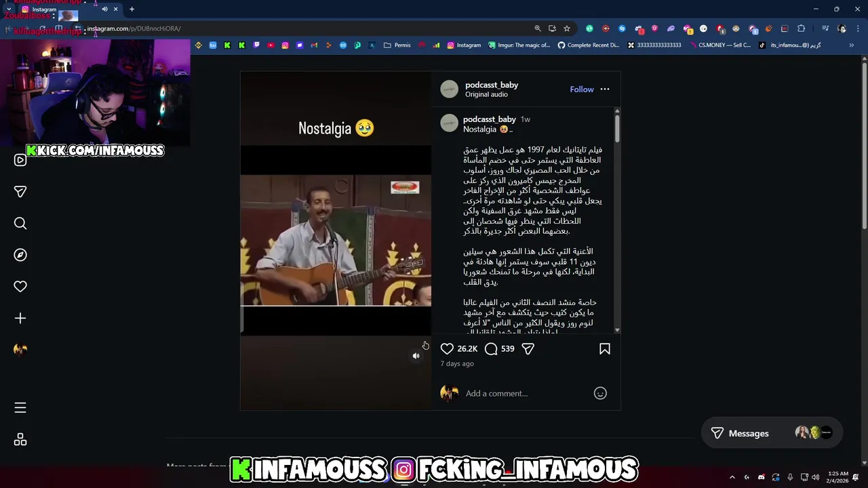Click the 539 comments count
Screen dimensions: 868x488
(508, 348)
